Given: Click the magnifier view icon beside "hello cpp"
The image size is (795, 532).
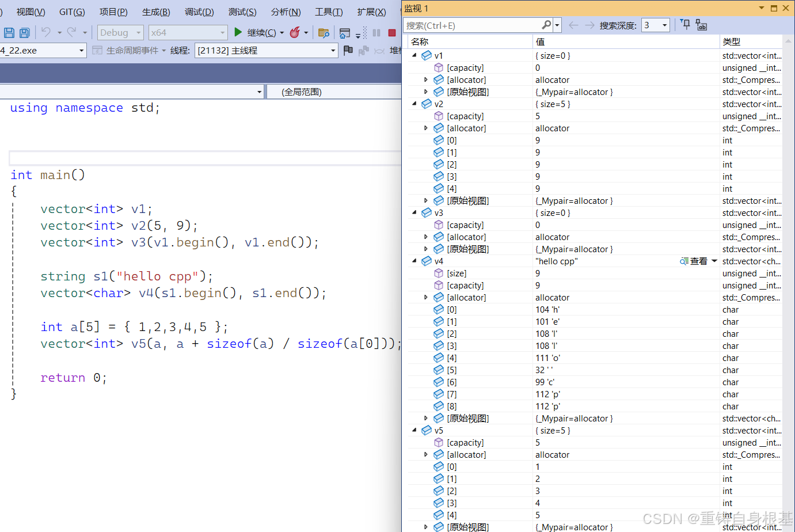Looking at the screenshot, I should click(684, 261).
